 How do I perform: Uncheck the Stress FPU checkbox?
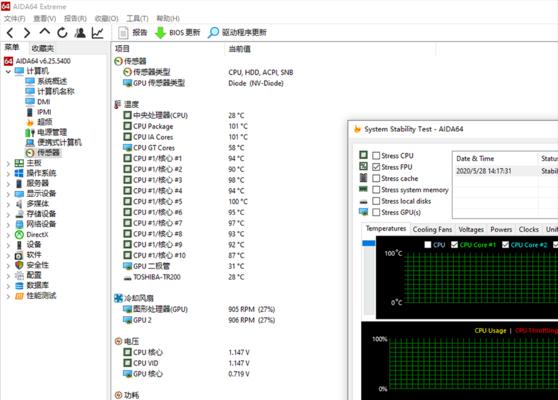point(376,167)
